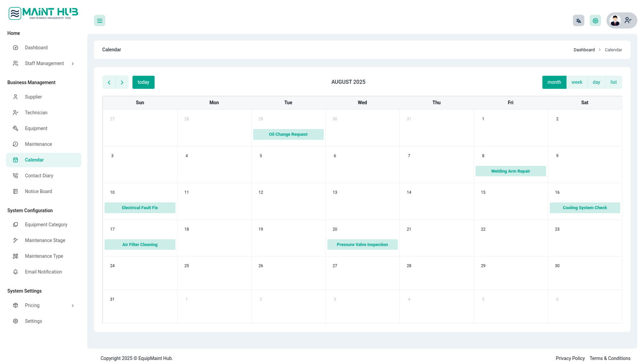Click the green settings gear icon in header
The width and height of the screenshot is (644, 362).
(x=595, y=21)
